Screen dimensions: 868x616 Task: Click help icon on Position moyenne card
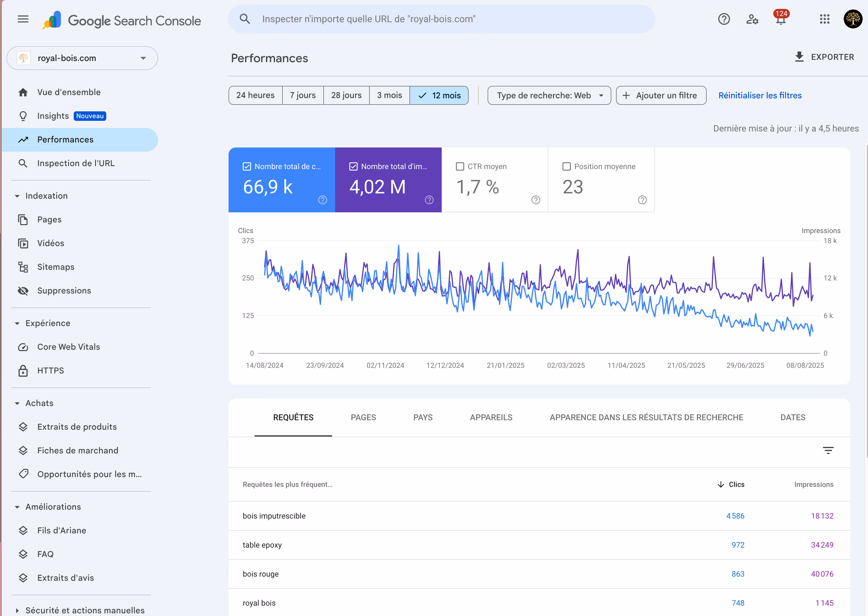coord(642,200)
